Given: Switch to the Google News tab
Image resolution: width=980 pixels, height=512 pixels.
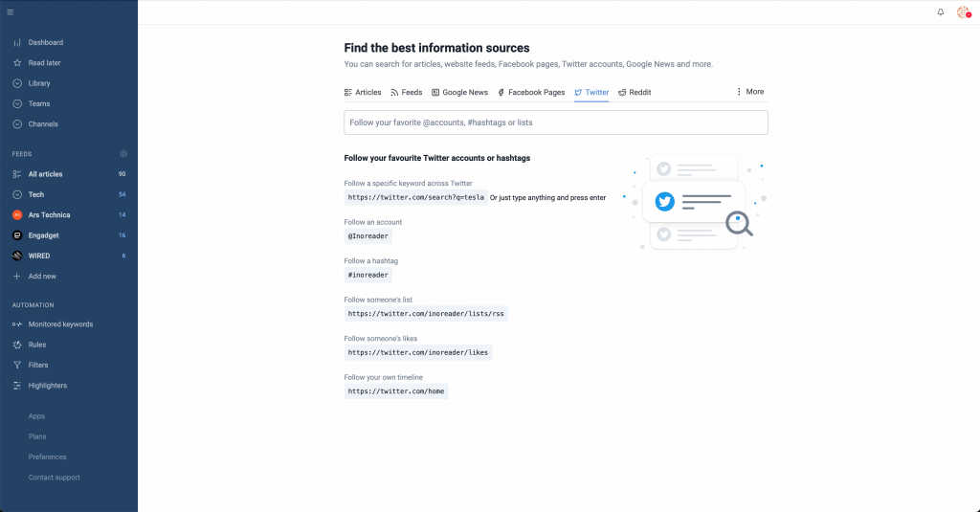Looking at the screenshot, I should point(459,93).
